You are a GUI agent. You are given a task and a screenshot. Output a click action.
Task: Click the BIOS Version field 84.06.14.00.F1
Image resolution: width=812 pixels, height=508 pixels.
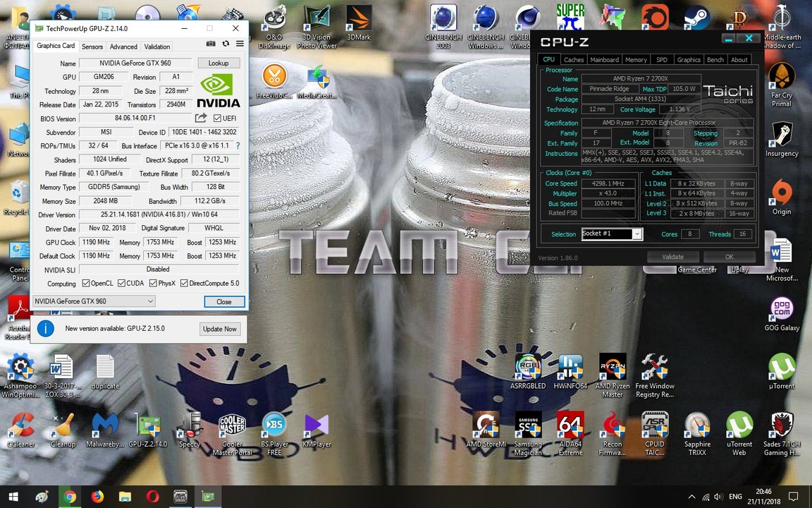pyautogui.click(x=135, y=119)
